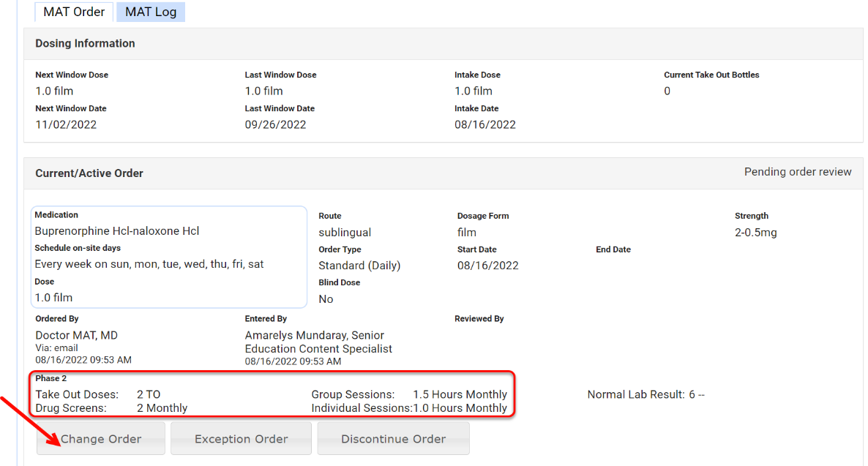Click the Current Take Out Bottles value

coord(667,91)
